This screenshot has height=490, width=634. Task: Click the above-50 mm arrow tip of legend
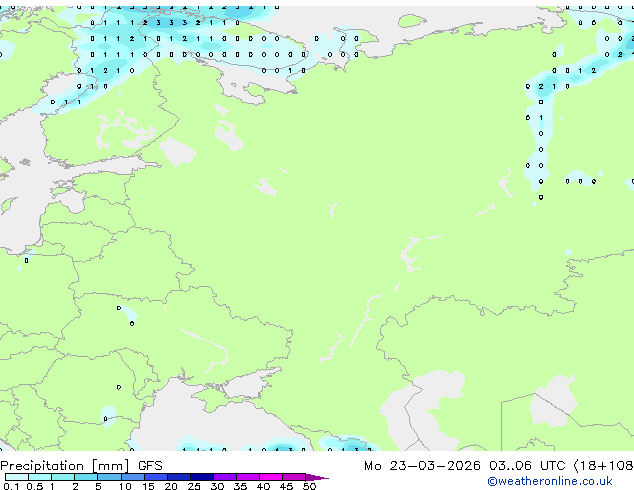click(317, 477)
